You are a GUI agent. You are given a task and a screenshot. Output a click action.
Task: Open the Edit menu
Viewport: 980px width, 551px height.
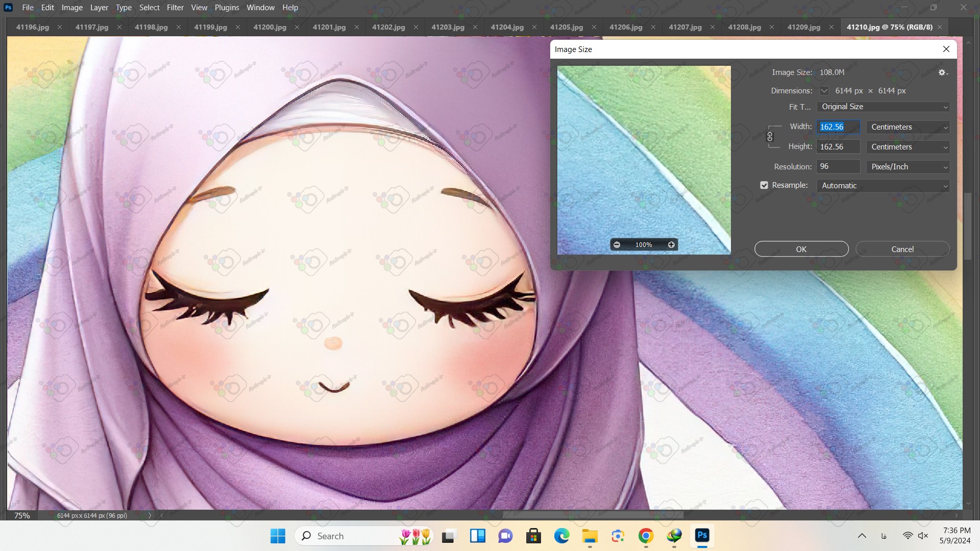click(47, 7)
